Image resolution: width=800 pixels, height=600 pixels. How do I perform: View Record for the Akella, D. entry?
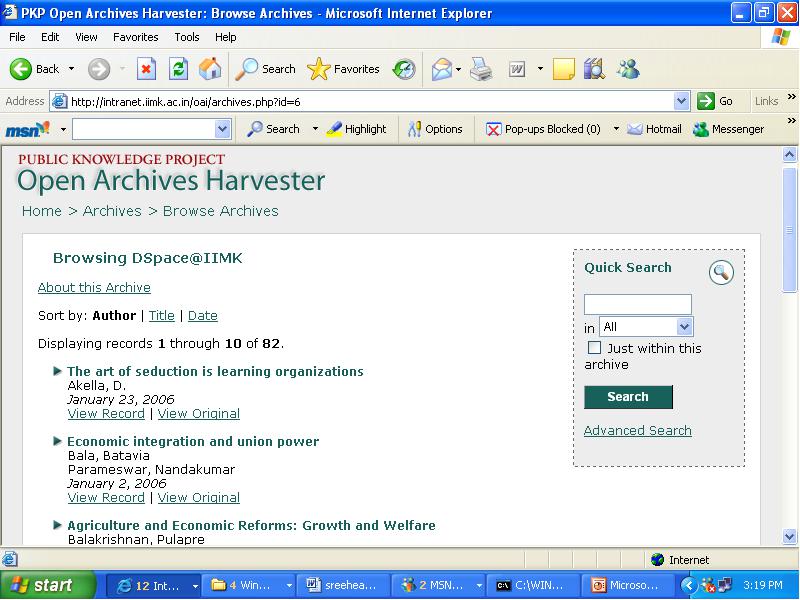click(106, 413)
